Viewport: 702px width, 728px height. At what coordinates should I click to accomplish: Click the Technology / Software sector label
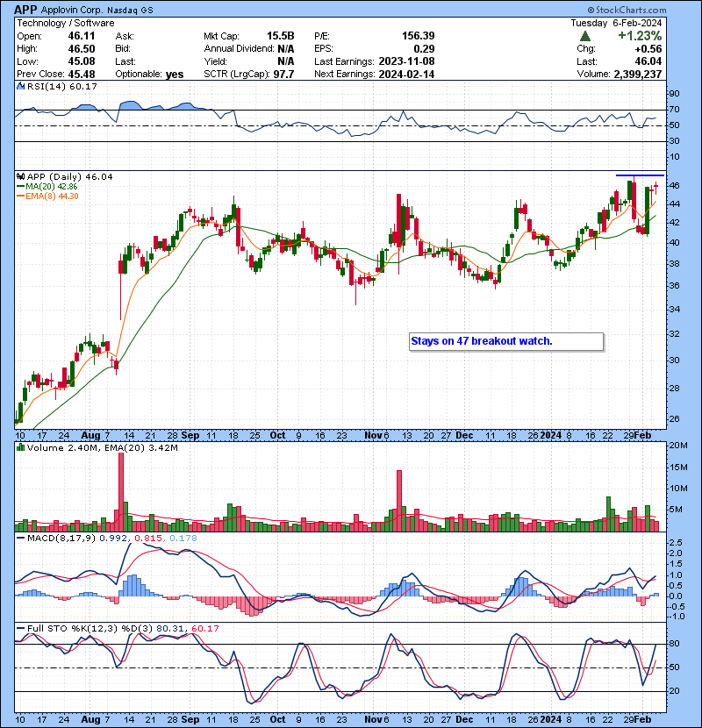pyautogui.click(x=66, y=23)
